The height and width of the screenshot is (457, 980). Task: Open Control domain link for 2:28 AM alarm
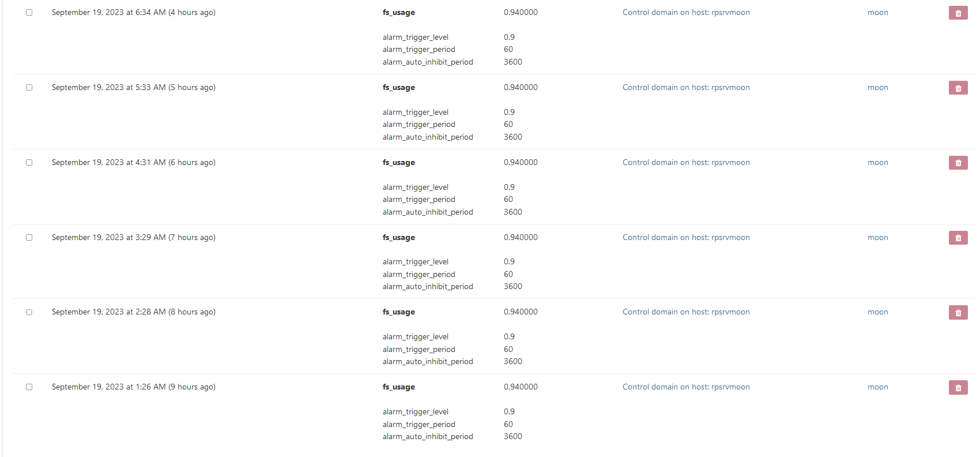pos(685,312)
